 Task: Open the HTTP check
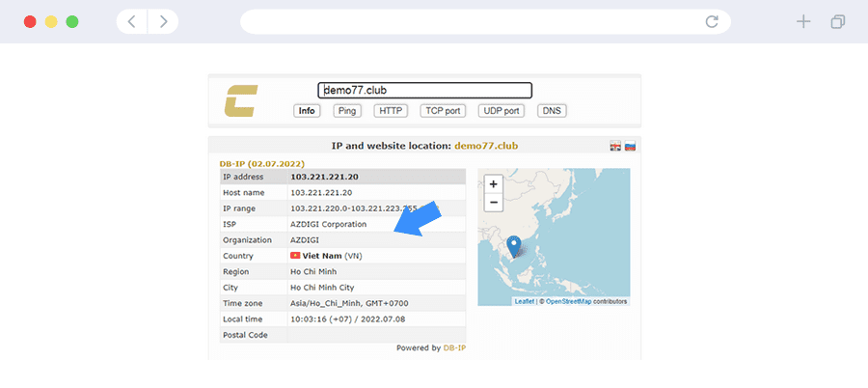(x=391, y=111)
